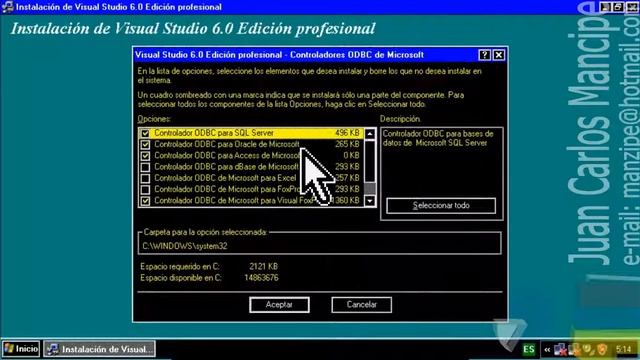
Task: Click the disconnected network tray icon with red X
Action: (x=560, y=350)
